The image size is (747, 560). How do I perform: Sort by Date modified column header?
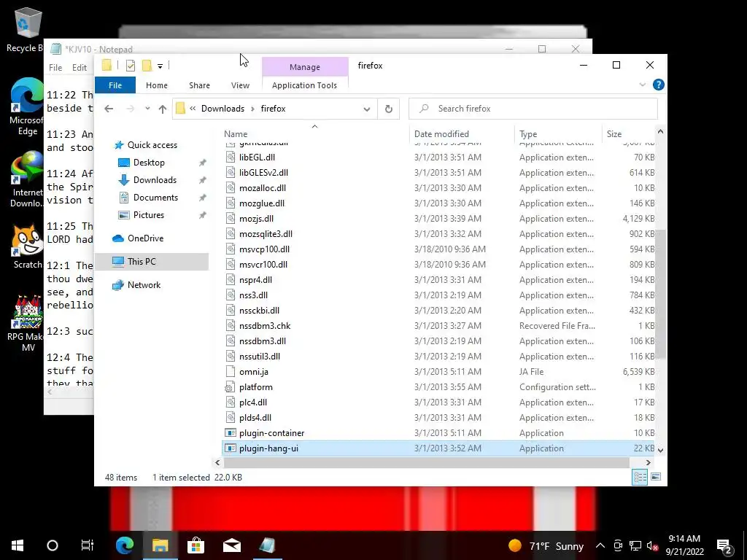461,134
